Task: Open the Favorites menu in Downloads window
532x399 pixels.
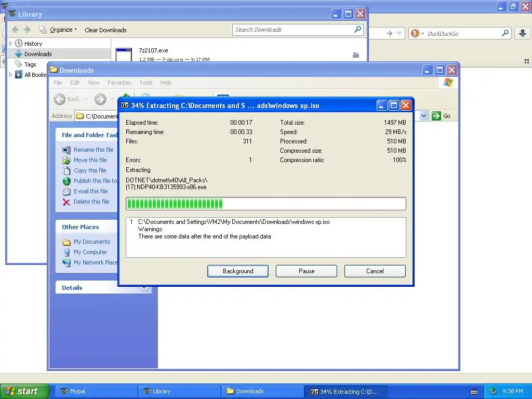Action: 119,83
